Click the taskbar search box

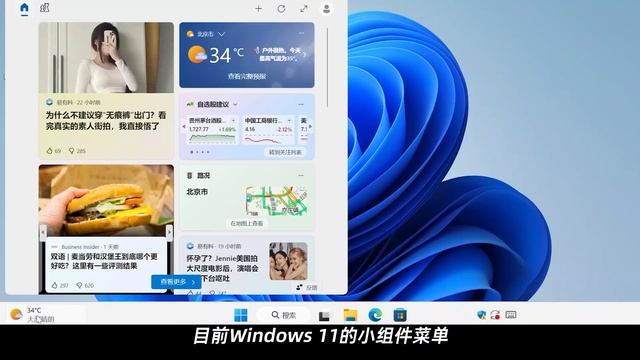click(x=283, y=315)
